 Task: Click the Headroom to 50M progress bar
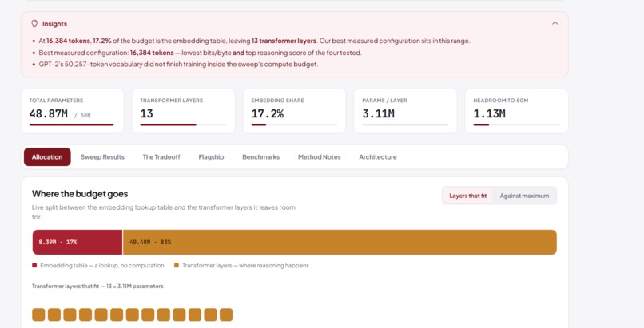click(x=516, y=124)
